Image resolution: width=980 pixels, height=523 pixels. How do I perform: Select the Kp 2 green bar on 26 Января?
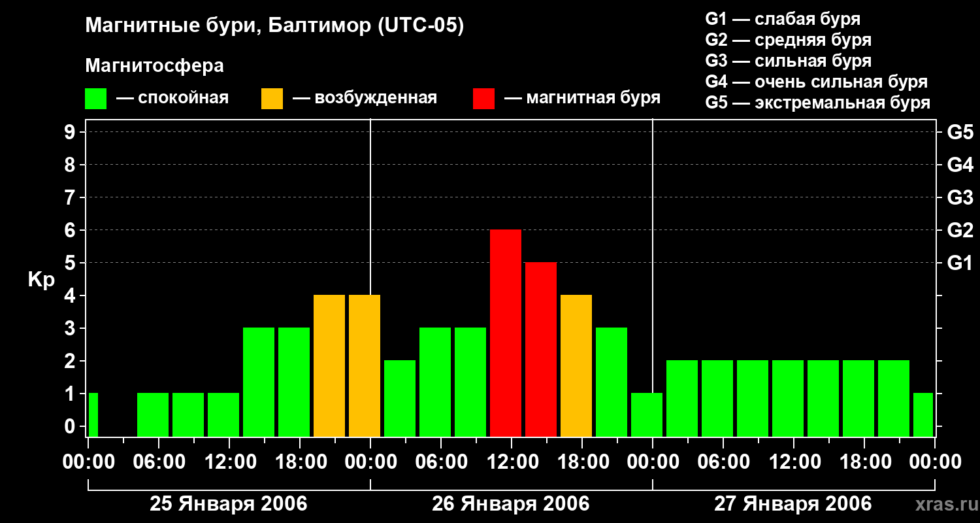click(x=400, y=399)
